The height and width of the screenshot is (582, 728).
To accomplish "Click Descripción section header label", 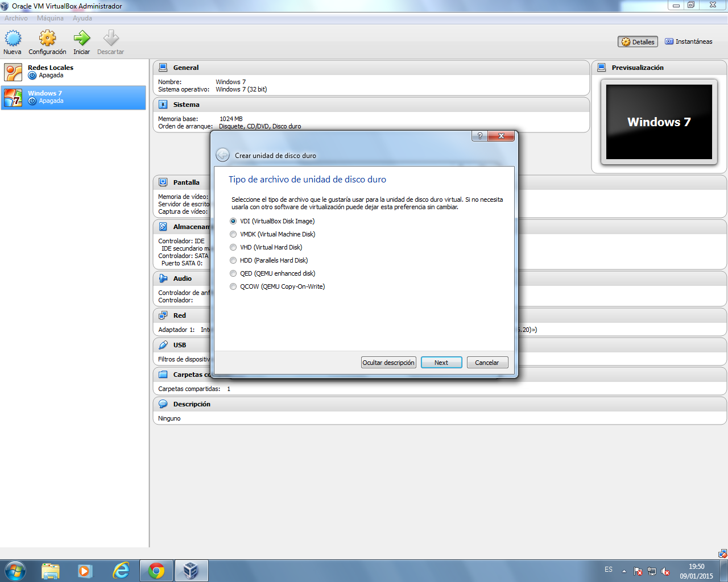I will pos(192,404).
